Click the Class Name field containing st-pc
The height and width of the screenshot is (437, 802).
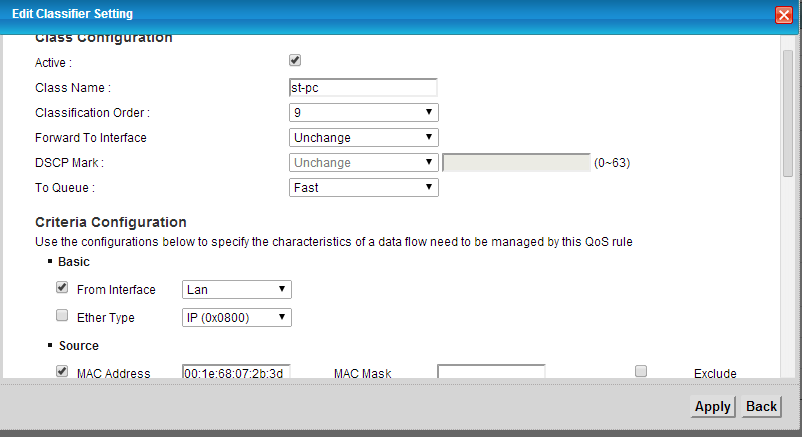(363, 88)
